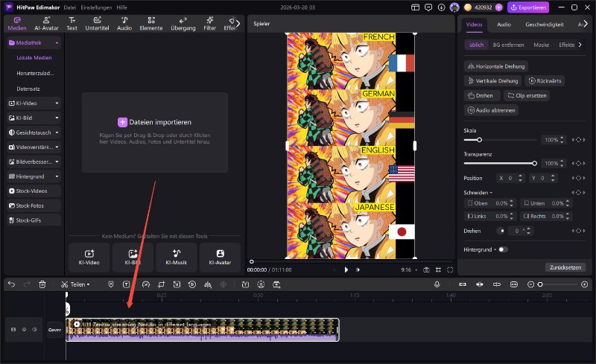596x364 pixels.
Task: Click the undo arrow in timeline toolbar
Action: coord(10,284)
